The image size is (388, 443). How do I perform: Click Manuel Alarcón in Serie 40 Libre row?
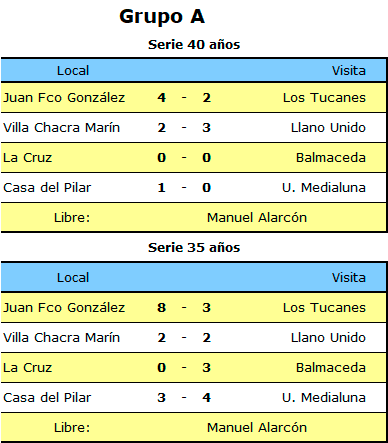(257, 218)
